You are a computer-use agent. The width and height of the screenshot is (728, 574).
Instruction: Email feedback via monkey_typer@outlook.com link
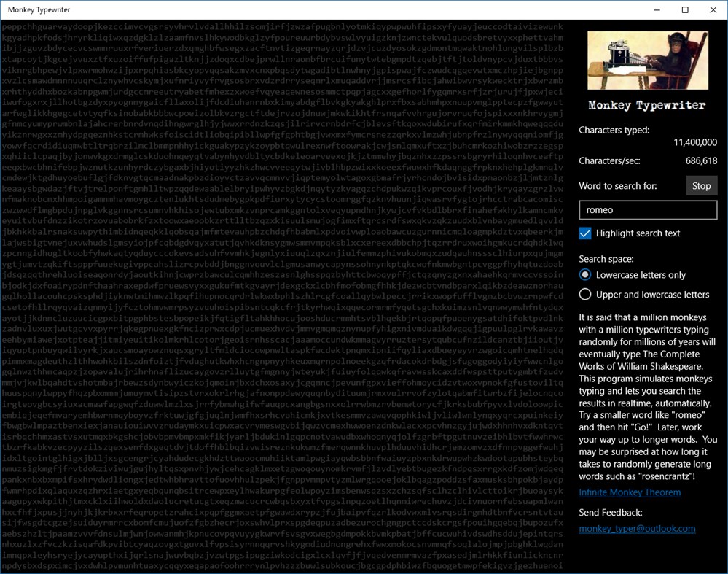click(637, 528)
